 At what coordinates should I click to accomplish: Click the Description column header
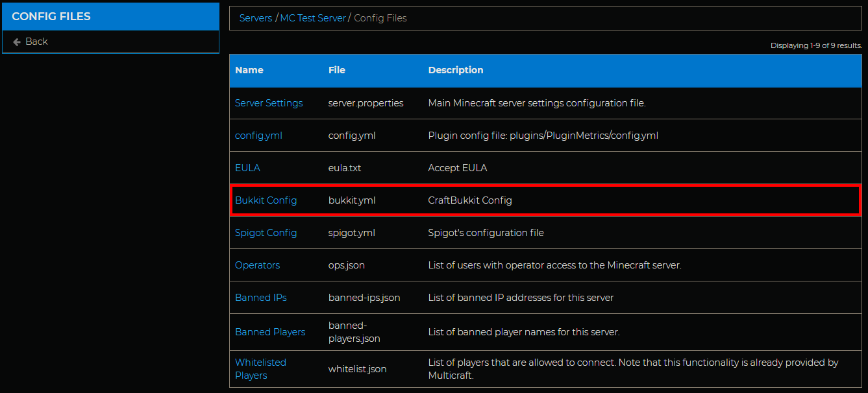click(455, 70)
